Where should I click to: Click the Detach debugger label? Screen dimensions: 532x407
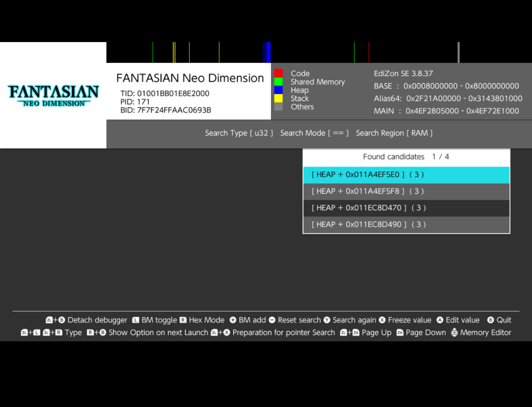(x=97, y=320)
